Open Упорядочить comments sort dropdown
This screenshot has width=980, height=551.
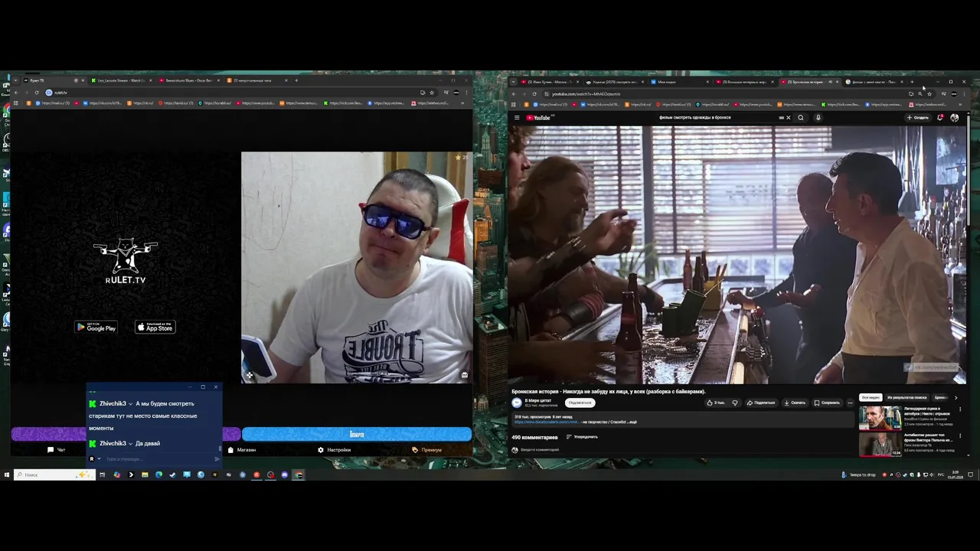coord(582,437)
